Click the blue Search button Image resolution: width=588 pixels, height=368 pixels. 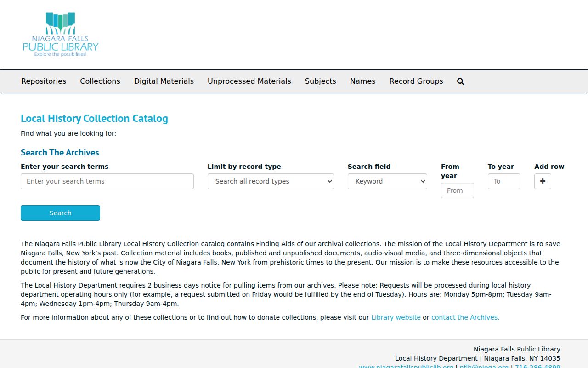click(x=60, y=213)
